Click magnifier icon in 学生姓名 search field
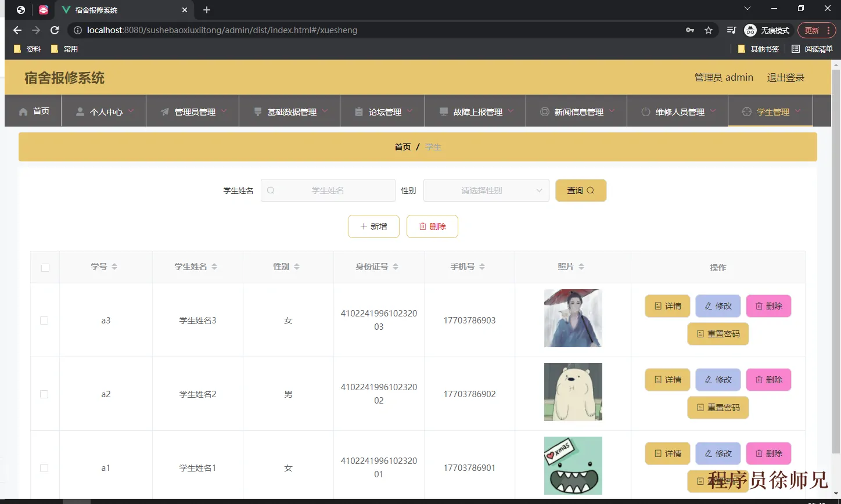The height and width of the screenshot is (504, 841). (271, 190)
